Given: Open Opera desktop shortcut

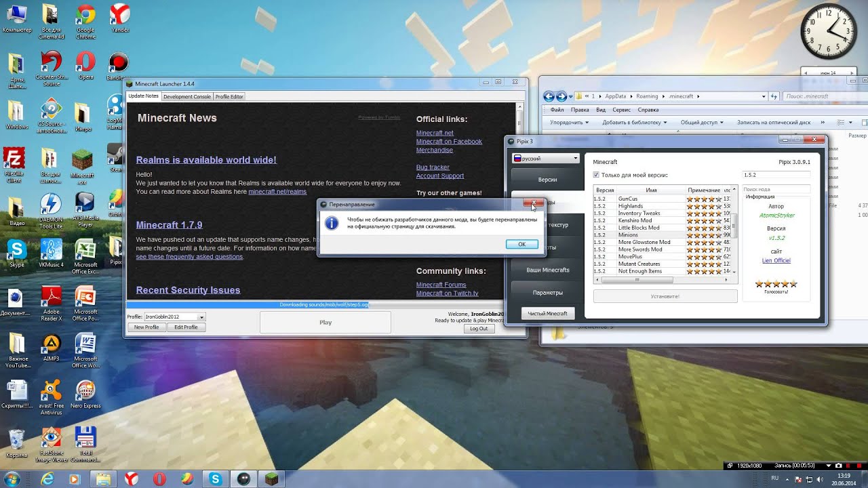Looking at the screenshot, I should click(85, 66).
